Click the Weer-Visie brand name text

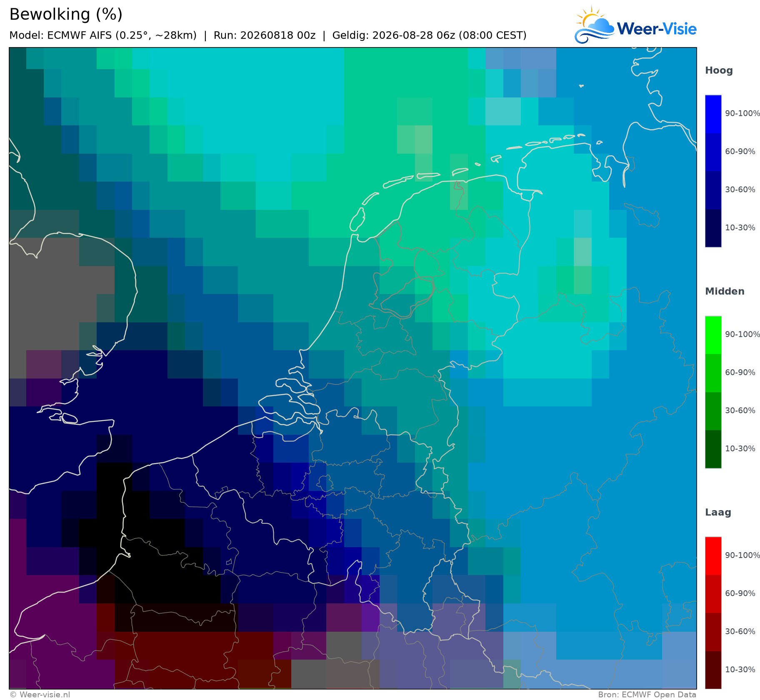click(x=657, y=29)
